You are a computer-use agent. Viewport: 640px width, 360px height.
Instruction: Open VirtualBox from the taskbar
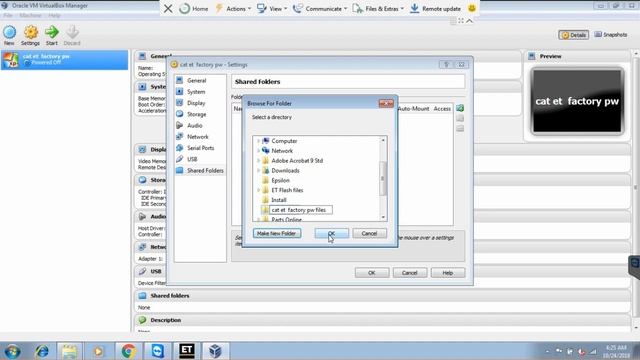click(216, 351)
